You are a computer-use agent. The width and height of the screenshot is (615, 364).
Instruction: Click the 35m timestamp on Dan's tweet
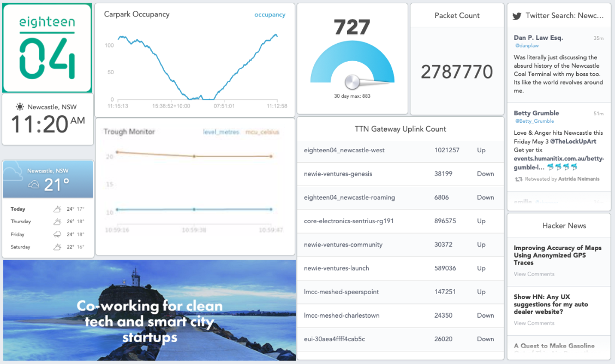click(598, 38)
